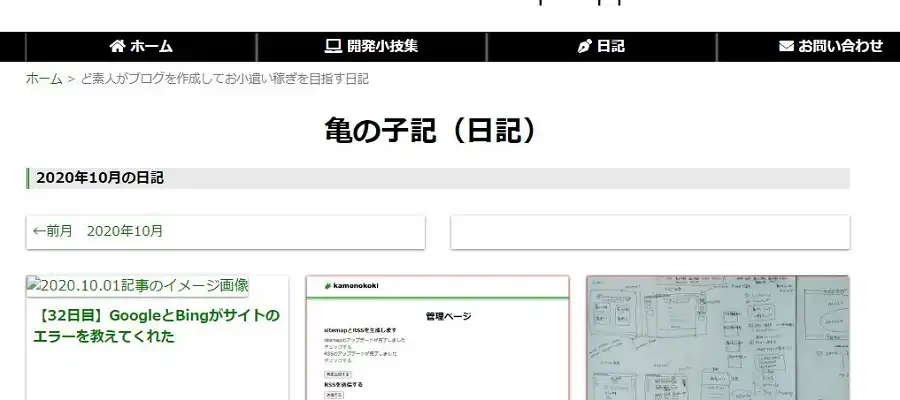Image resolution: width=900 pixels, height=400 pixels.
Task: Click the empty next-month navigation box
Action: coord(650,232)
